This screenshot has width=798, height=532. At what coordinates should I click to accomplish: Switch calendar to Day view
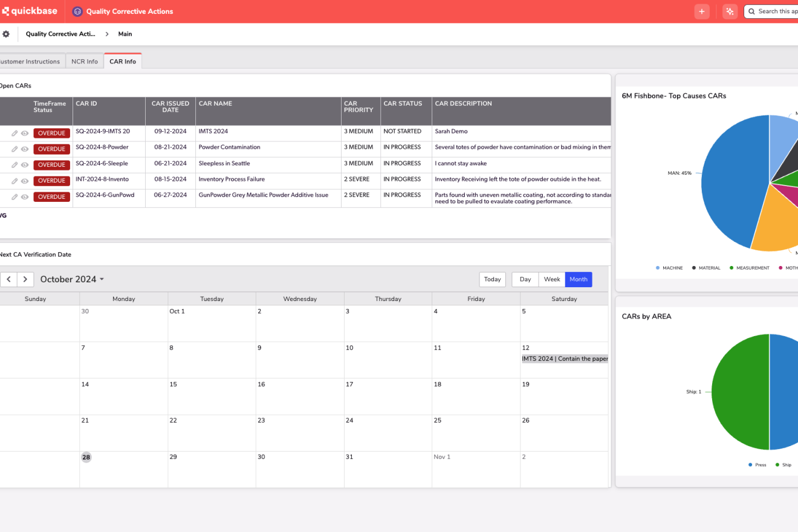click(x=525, y=279)
